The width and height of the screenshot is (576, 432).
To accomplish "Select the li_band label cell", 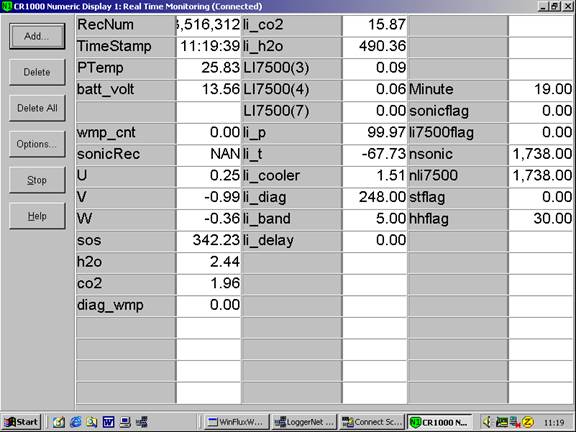I will [x=292, y=219].
